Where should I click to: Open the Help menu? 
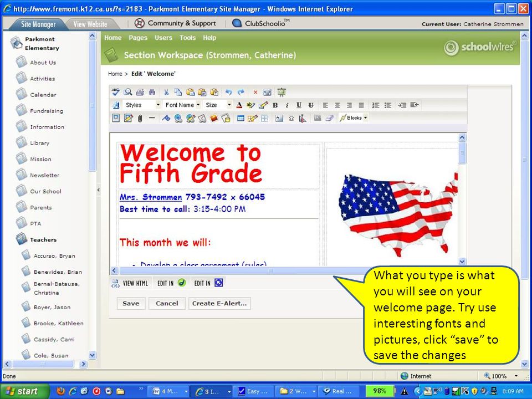coord(209,38)
